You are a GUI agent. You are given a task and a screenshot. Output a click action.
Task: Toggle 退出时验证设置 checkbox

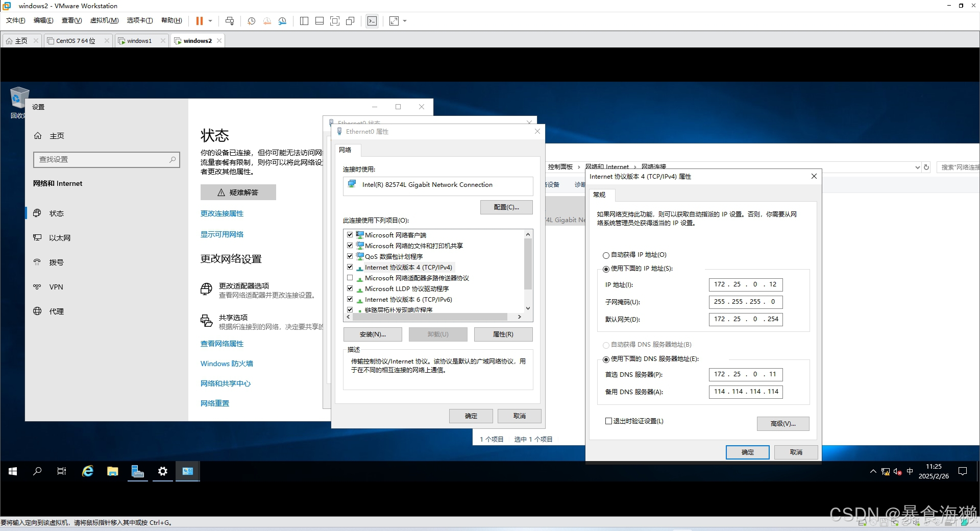[608, 421]
